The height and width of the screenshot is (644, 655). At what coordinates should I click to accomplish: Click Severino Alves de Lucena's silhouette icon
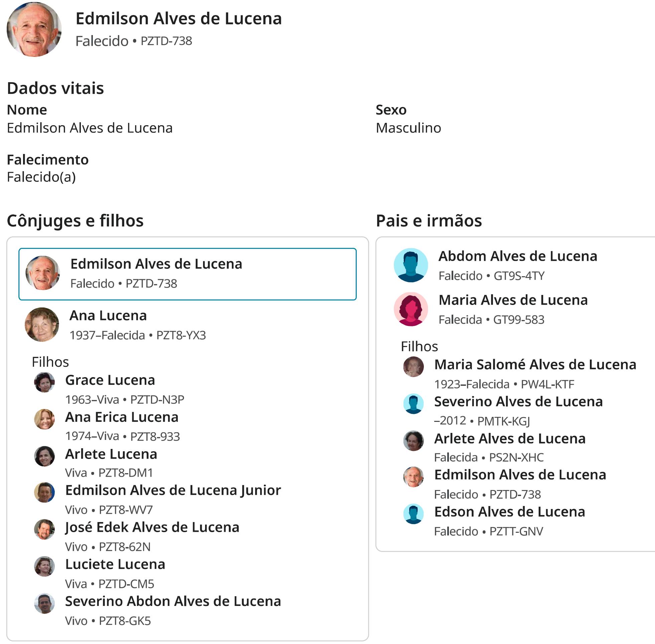click(x=413, y=404)
